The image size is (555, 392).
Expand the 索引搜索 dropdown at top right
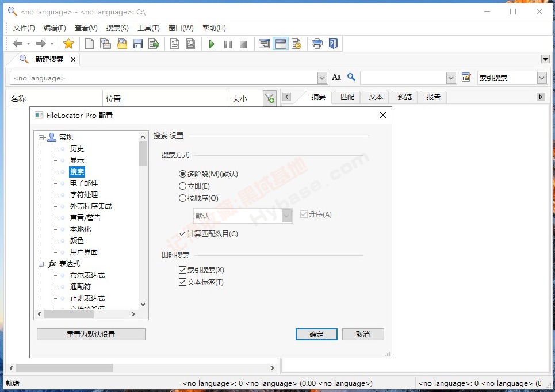541,77
